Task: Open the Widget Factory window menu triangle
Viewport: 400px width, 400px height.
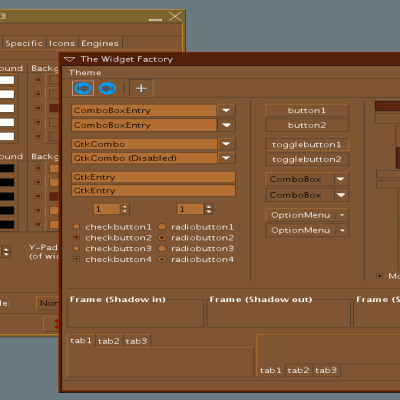Action: pyautogui.click(x=69, y=59)
